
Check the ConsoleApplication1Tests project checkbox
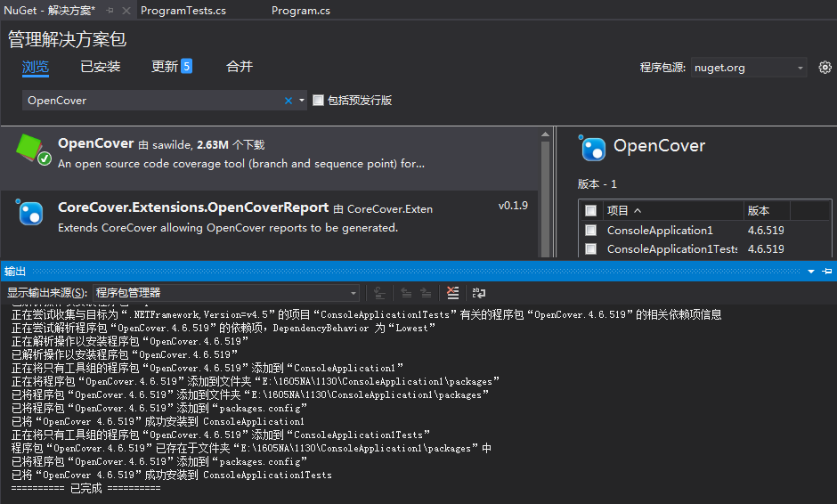(x=590, y=248)
